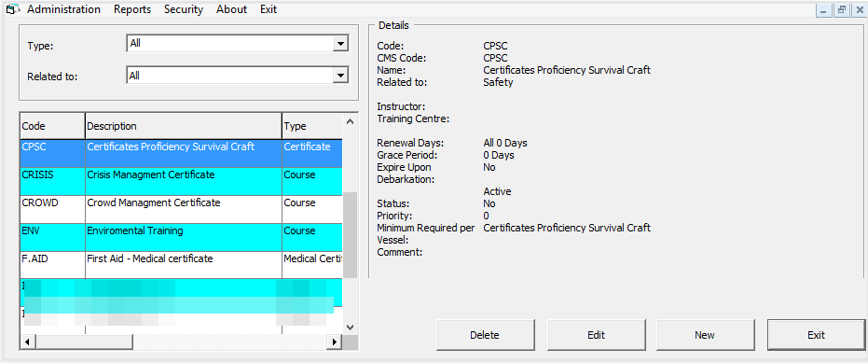Click the Name value in Details
The image size is (868, 363).
567,70
